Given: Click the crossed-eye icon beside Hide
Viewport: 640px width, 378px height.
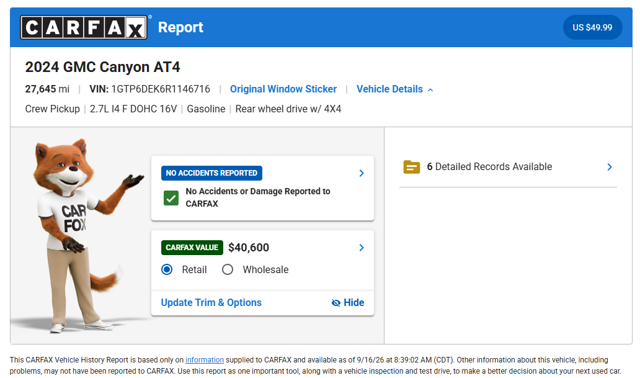Looking at the screenshot, I should tap(336, 303).
